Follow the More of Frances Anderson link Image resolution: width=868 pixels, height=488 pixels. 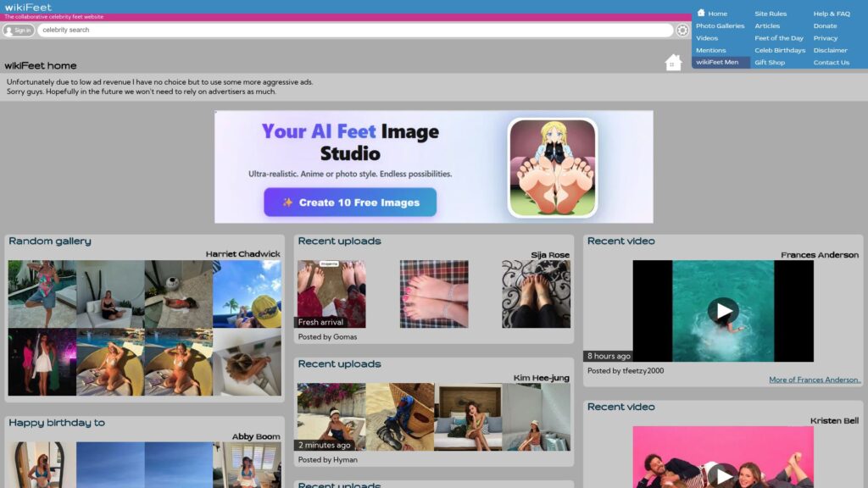click(816, 380)
